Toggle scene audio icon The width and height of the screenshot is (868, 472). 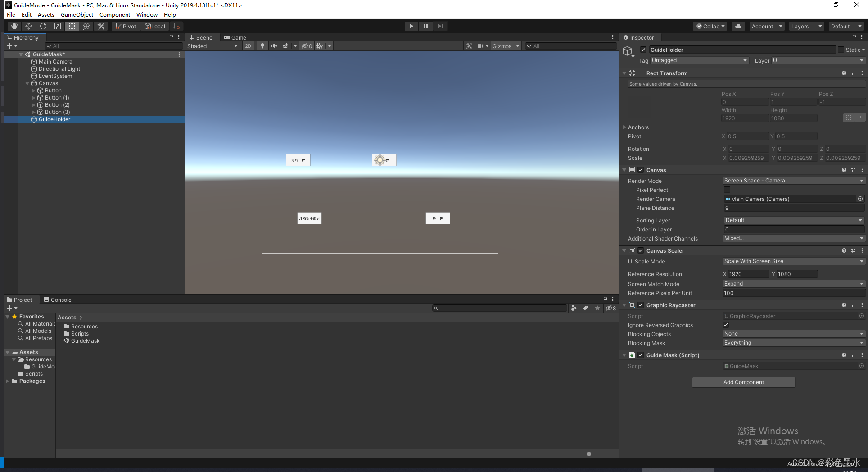[274, 46]
